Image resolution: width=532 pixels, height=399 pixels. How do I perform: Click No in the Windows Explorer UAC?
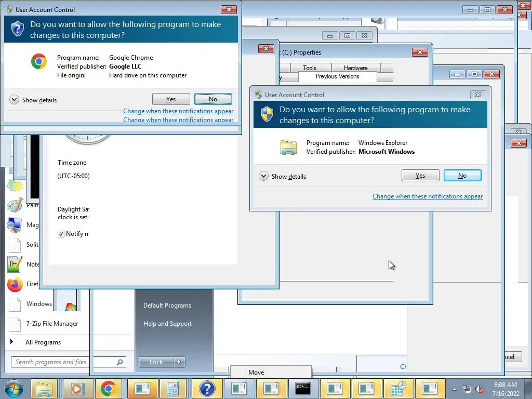(462, 176)
